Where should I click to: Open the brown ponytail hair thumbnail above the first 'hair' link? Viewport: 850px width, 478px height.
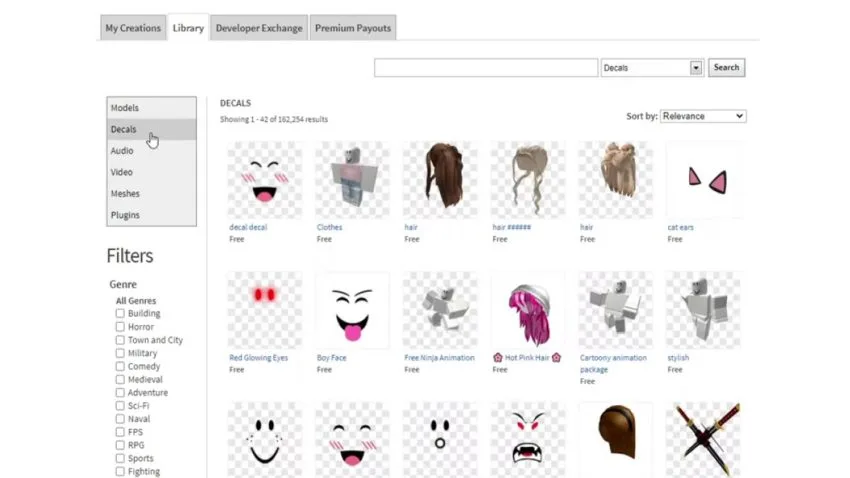[x=440, y=179]
